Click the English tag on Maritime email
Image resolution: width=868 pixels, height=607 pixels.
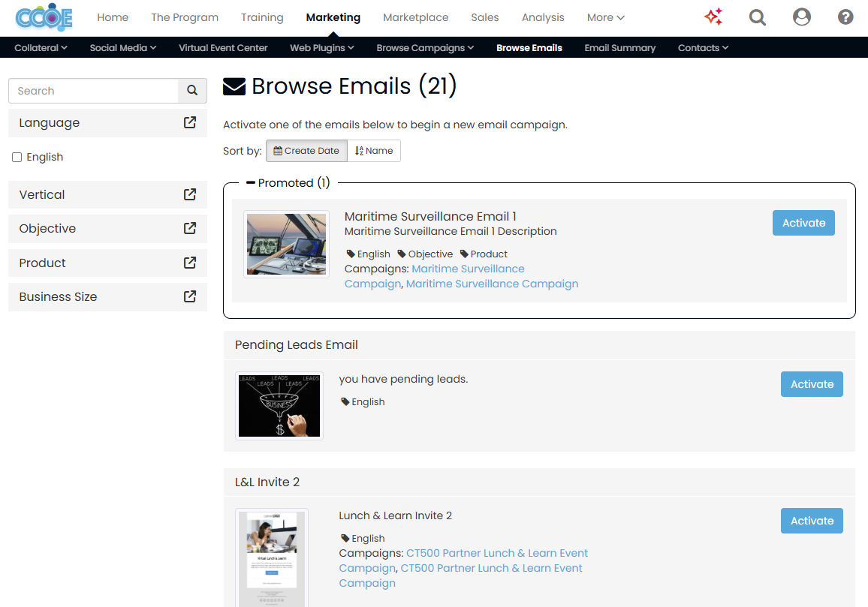[x=368, y=254]
